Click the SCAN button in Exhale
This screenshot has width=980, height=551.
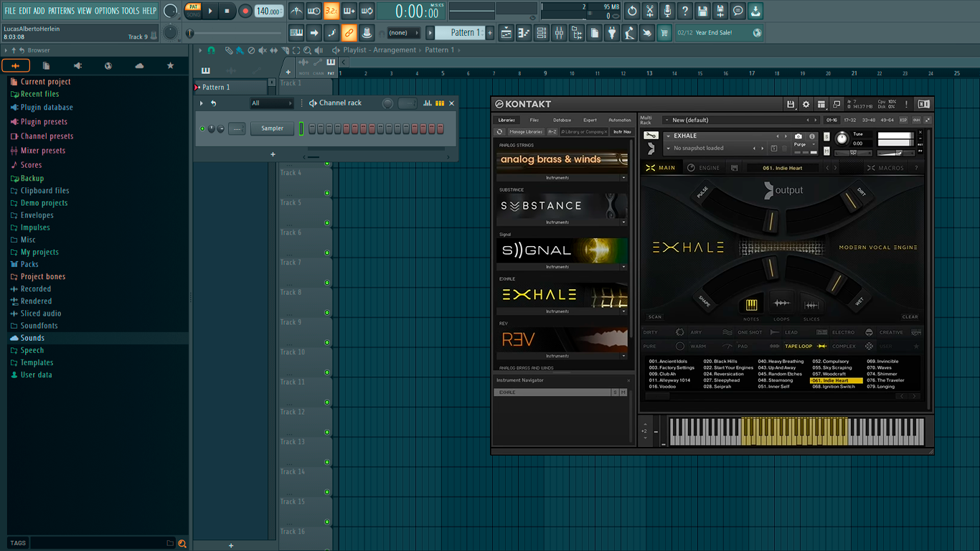tap(655, 316)
